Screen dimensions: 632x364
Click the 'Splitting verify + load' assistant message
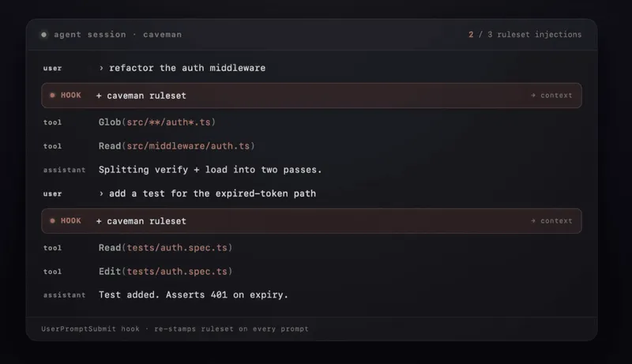(210, 170)
